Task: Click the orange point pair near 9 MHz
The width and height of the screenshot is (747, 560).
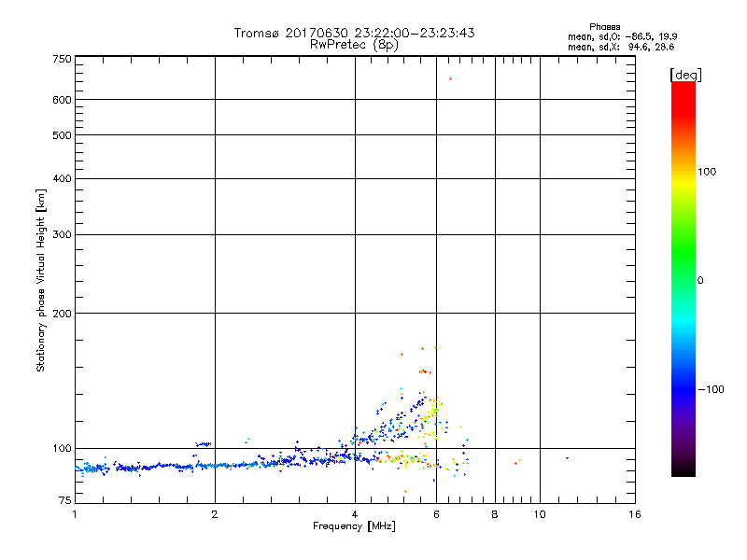Action: (x=517, y=462)
